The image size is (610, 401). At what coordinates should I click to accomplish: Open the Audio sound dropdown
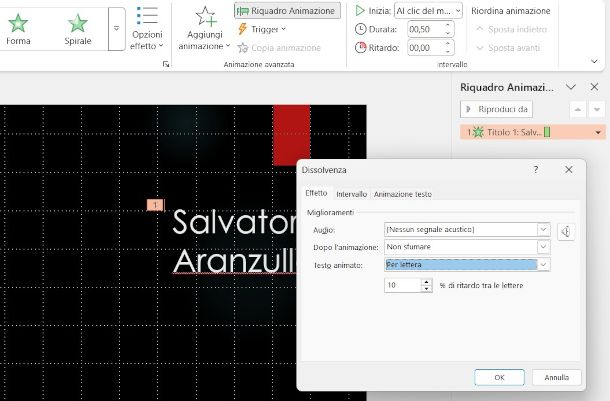(543, 229)
